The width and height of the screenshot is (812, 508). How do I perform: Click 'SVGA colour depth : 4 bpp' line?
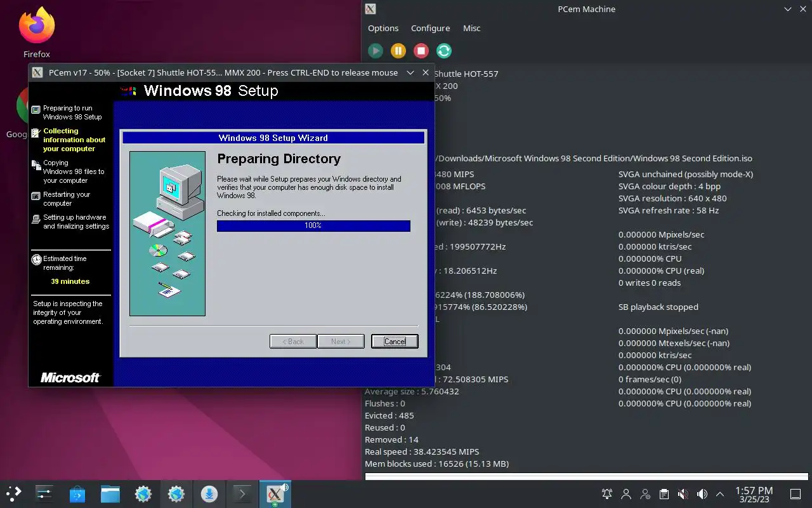(x=669, y=186)
